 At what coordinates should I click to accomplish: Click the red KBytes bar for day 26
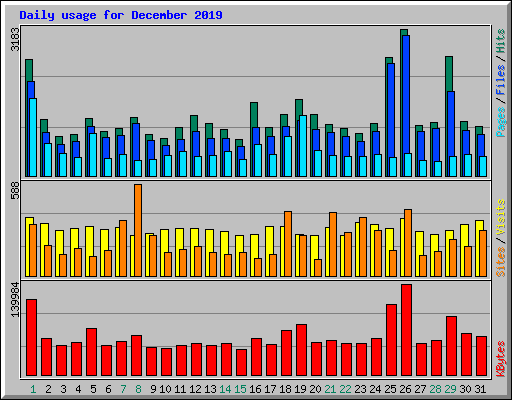(x=406, y=330)
